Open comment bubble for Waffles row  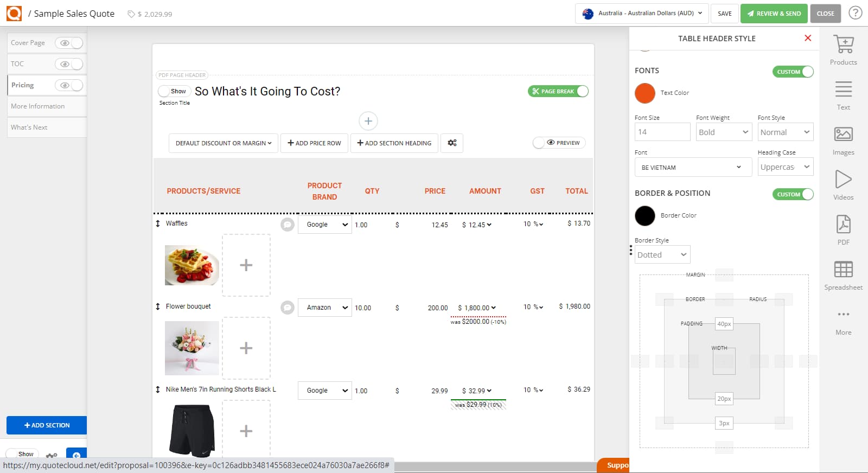(288, 225)
